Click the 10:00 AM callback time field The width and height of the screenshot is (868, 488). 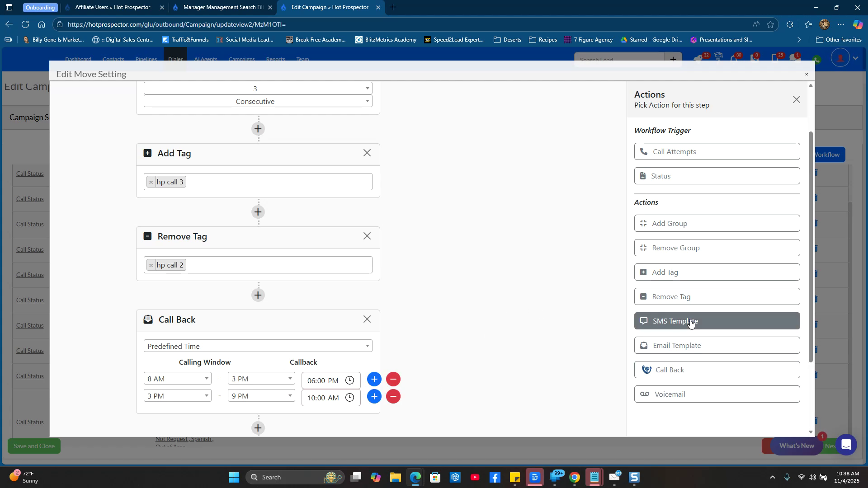323,398
